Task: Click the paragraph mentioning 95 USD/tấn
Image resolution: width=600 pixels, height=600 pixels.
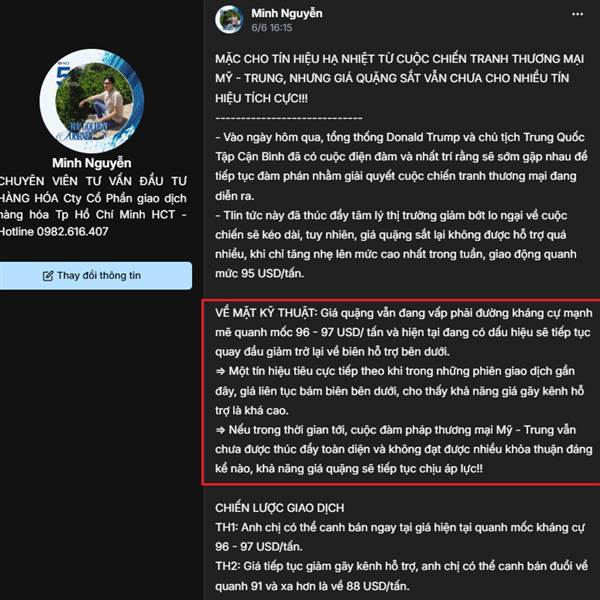Action: (396, 245)
